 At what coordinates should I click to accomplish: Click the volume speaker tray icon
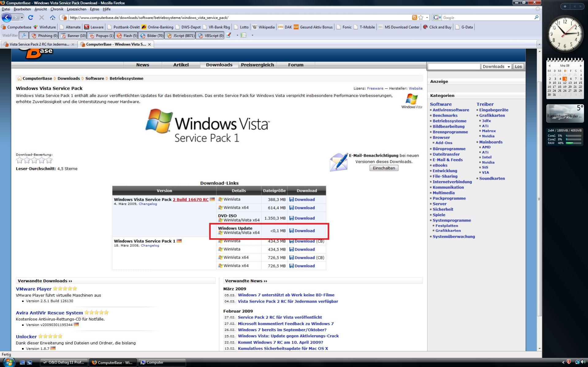(x=582, y=362)
